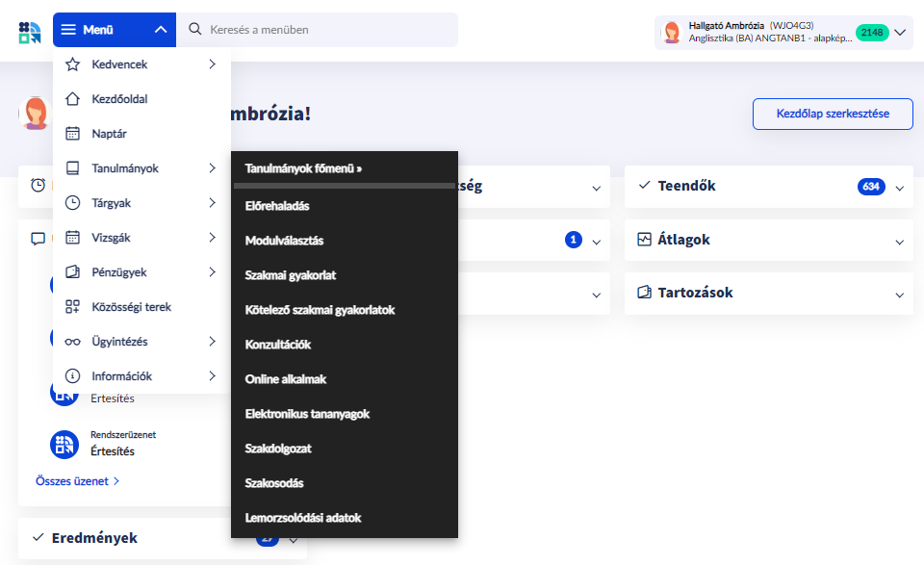This screenshot has width=924, height=565.
Task: Click the Közösségi terek grid icon
Action: pyautogui.click(x=72, y=307)
